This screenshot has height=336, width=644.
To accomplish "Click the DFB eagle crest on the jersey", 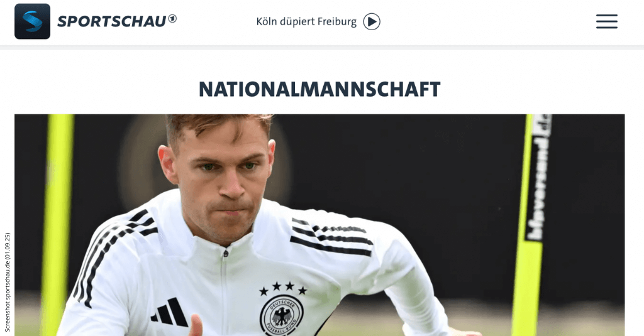I will click(281, 316).
